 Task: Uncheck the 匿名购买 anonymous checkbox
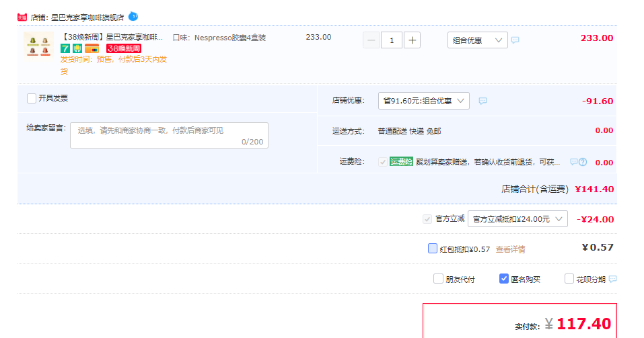[x=504, y=279]
